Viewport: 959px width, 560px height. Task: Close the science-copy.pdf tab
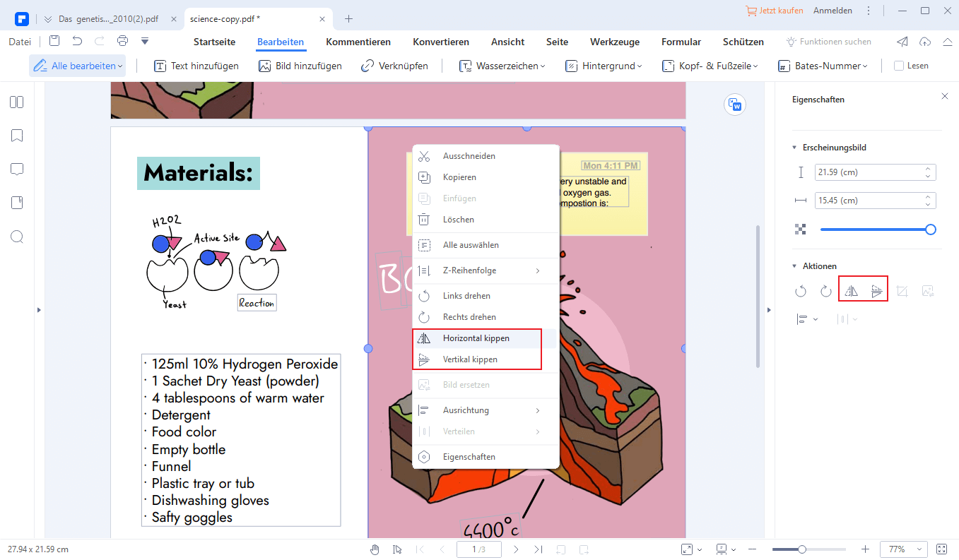pyautogui.click(x=322, y=19)
